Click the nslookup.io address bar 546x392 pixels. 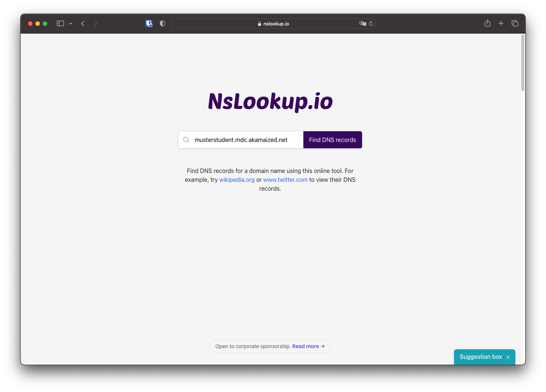273,24
